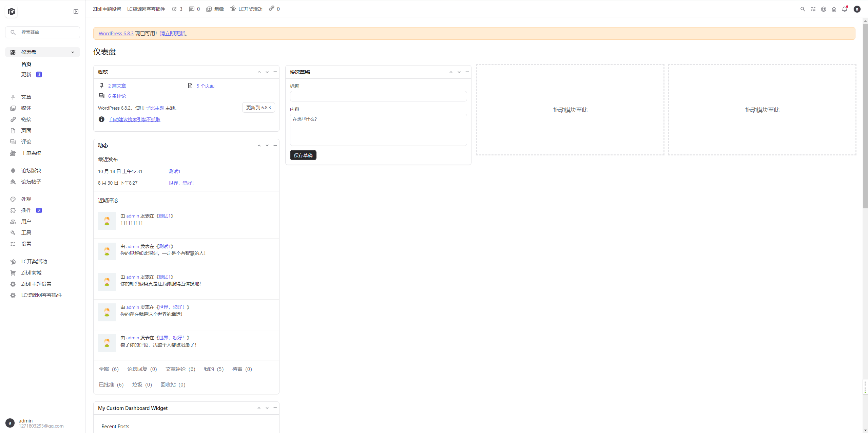Collapse the sidebar with the panel icon
This screenshot has width=868, height=433.
[x=76, y=12]
